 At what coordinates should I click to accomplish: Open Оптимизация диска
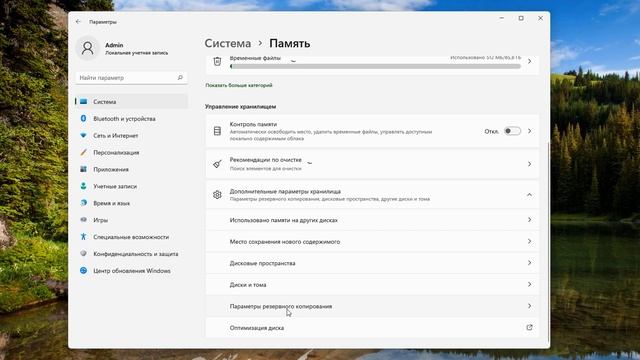pyautogui.click(x=372, y=327)
